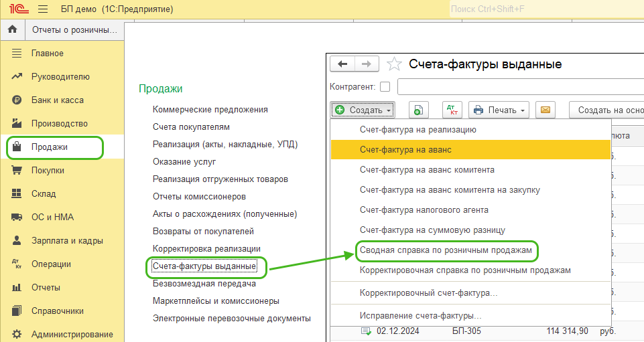Open Счета-фактуры выданные link
The image size is (644, 342).
pos(204,266)
